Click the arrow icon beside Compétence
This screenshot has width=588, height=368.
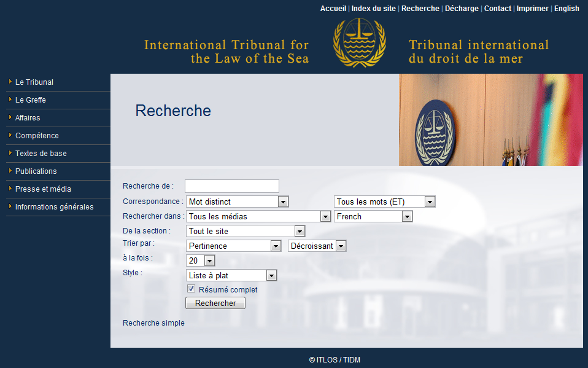pos(10,135)
